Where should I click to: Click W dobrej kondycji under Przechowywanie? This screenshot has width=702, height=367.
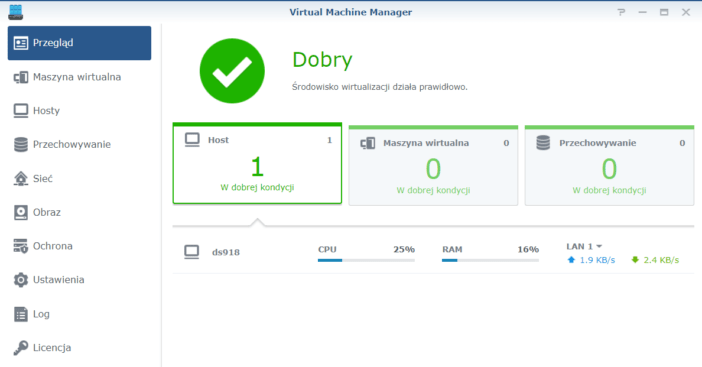tap(609, 190)
